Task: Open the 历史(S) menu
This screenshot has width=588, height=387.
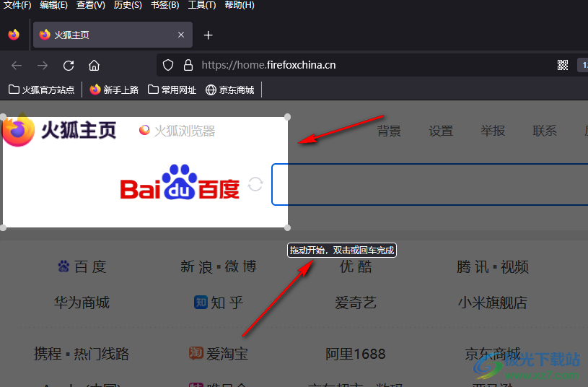Action: 128,5
